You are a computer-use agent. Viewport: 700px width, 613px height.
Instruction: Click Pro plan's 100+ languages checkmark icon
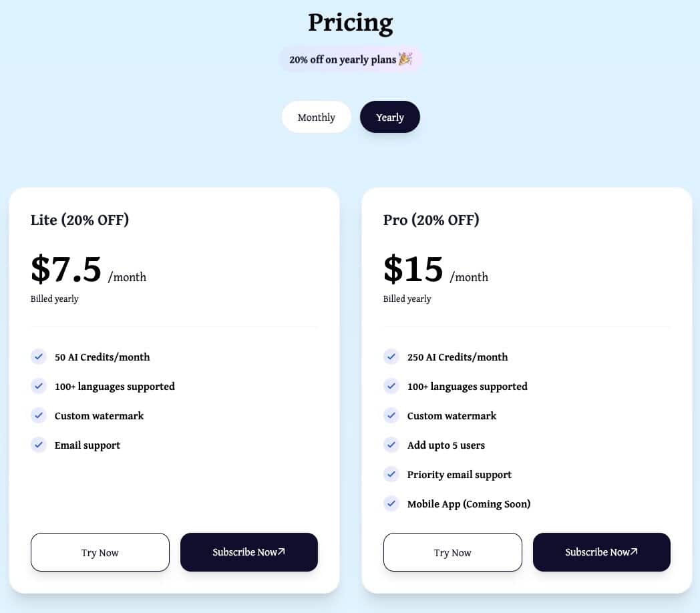391,386
